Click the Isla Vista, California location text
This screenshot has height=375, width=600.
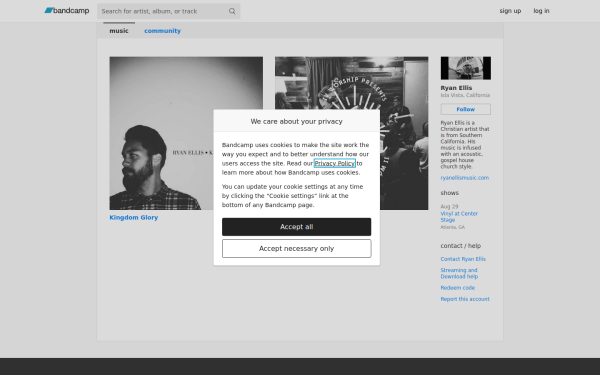point(465,95)
